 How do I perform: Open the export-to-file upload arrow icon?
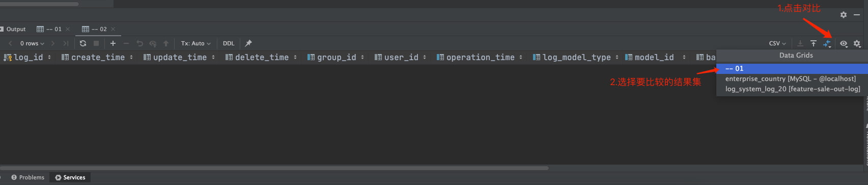click(x=814, y=43)
